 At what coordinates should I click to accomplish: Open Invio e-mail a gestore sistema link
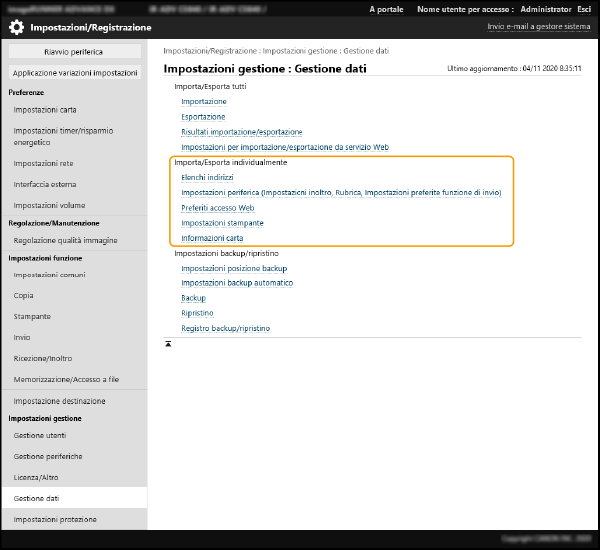click(537, 27)
